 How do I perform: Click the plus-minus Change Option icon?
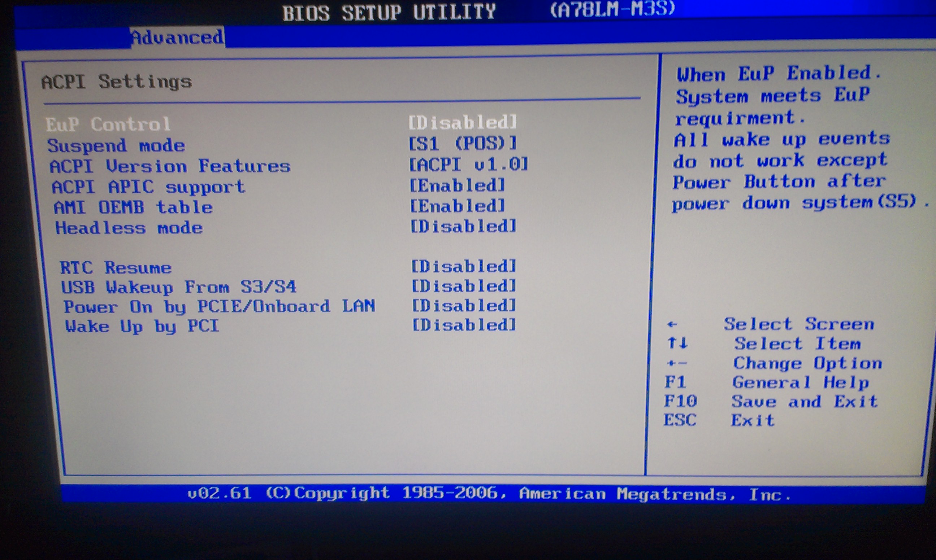(677, 363)
